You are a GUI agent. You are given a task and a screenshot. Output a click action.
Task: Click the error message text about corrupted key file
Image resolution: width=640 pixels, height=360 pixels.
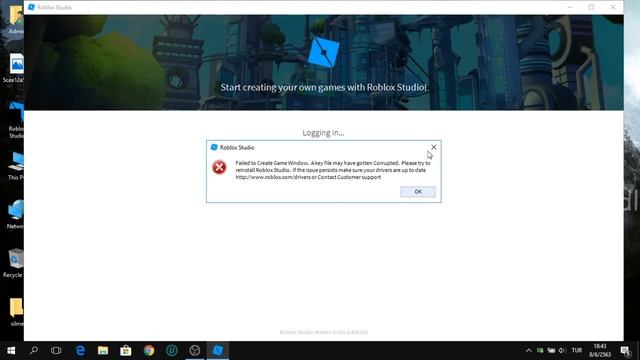point(333,170)
